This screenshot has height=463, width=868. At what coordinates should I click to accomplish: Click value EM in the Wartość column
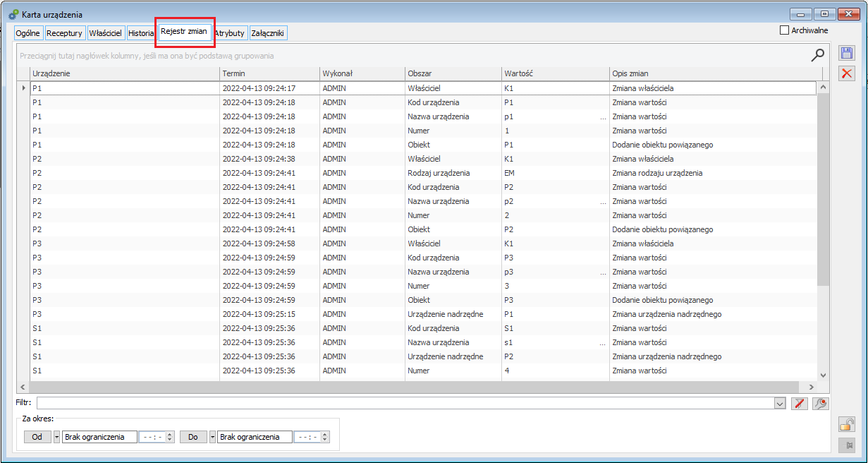(x=556, y=173)
